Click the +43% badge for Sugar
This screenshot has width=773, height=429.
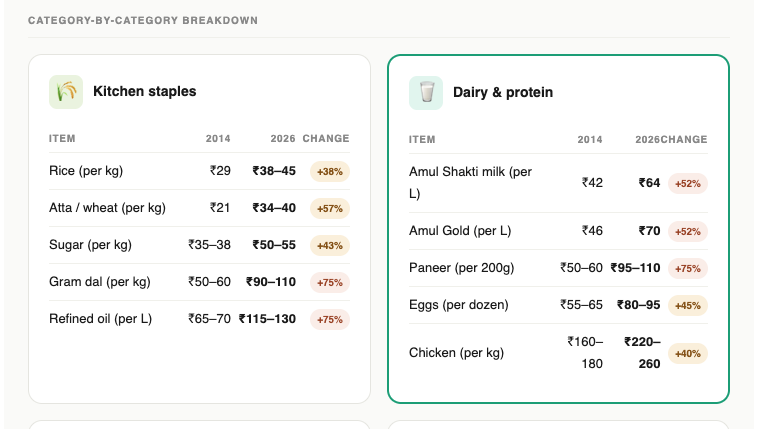pyautogui.click(x=330, y=246)
